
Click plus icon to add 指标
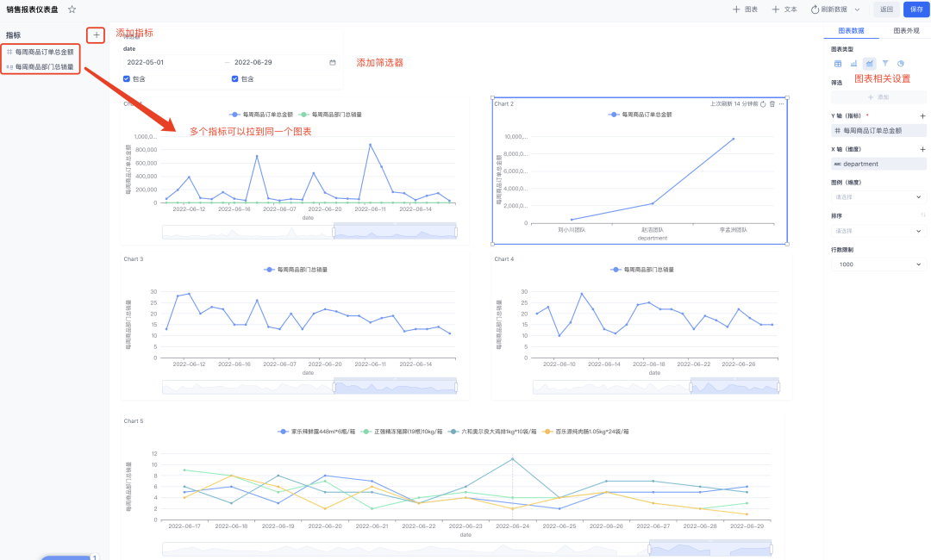point(97,35)
